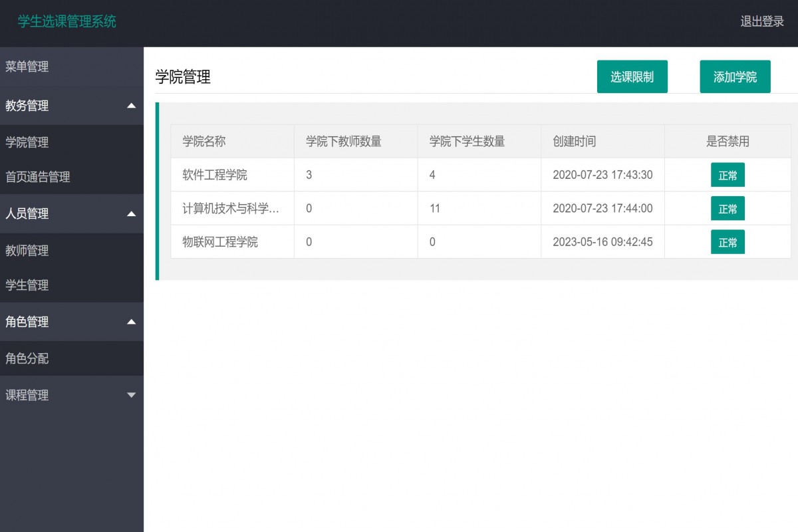This screenshot has height=532, width=798.
Task: Click the 创建时间 column header
Action: pos(575,141)
